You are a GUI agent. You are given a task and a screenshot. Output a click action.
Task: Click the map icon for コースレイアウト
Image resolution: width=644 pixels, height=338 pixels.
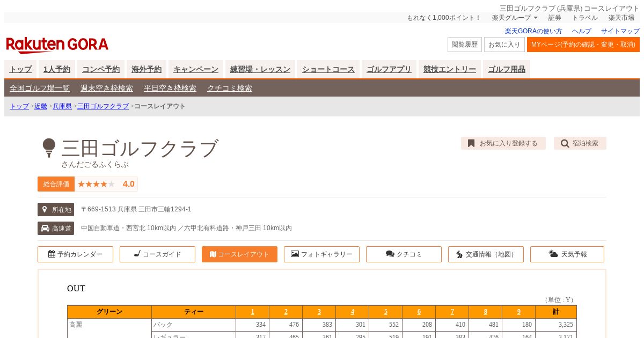[213, 254]
